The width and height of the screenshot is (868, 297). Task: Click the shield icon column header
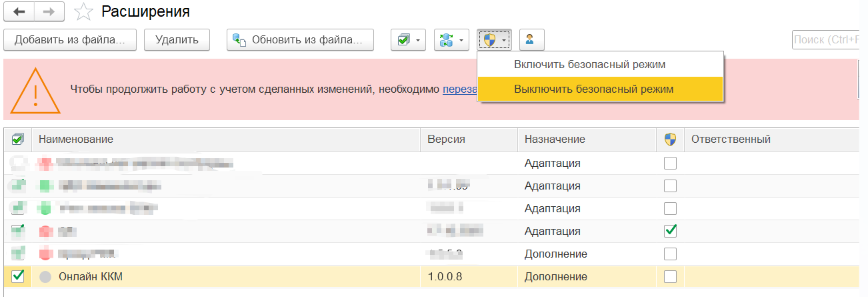670,139
